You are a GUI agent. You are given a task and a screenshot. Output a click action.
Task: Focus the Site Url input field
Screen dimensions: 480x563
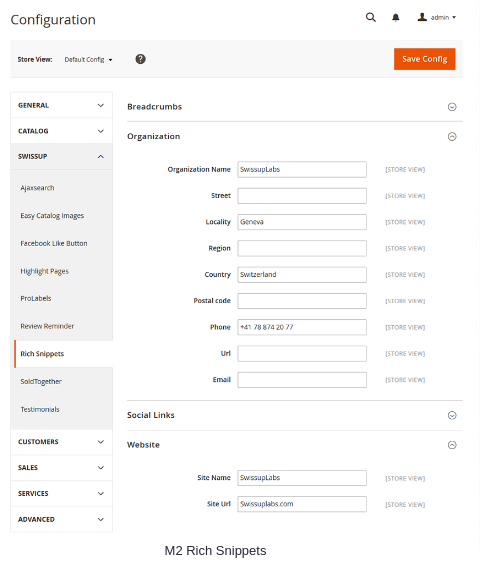tap(302, 504)
